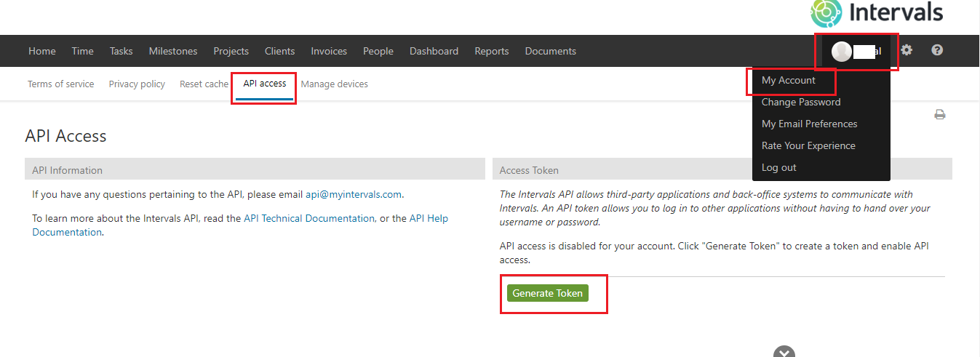Open the Tasks section
Viewport: 980px width, 357px height.
click(121, 51)
